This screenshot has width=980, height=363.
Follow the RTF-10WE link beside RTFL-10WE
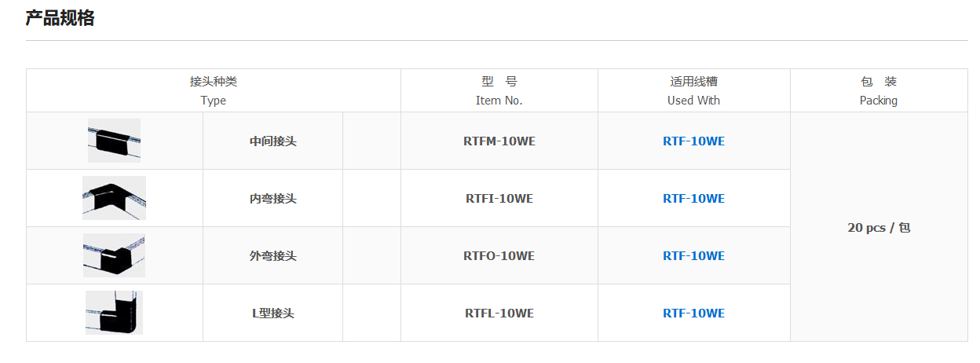tap(693, 313)
